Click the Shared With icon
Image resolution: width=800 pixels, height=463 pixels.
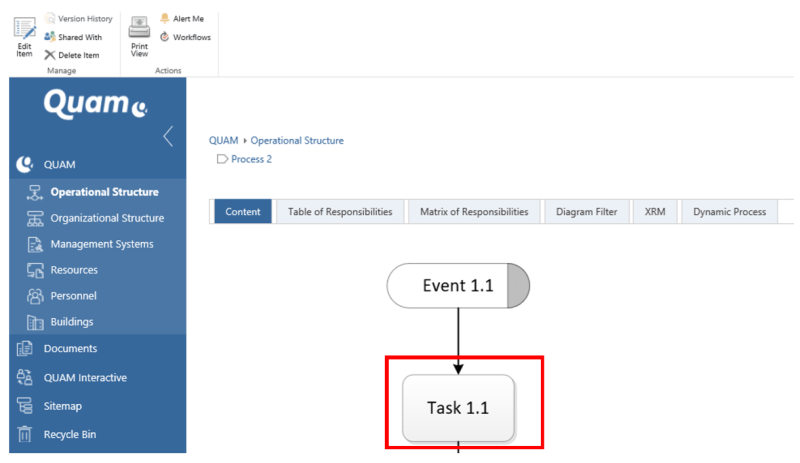click(50, 37)
